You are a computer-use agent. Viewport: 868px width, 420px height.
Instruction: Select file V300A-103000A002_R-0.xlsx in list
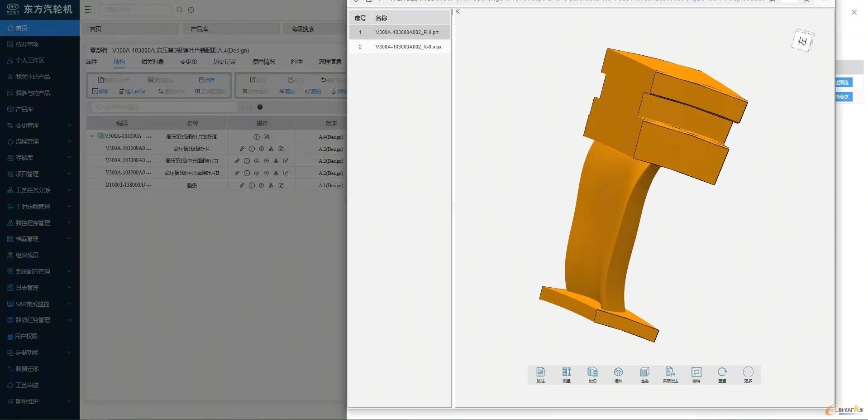coord(400,47)
